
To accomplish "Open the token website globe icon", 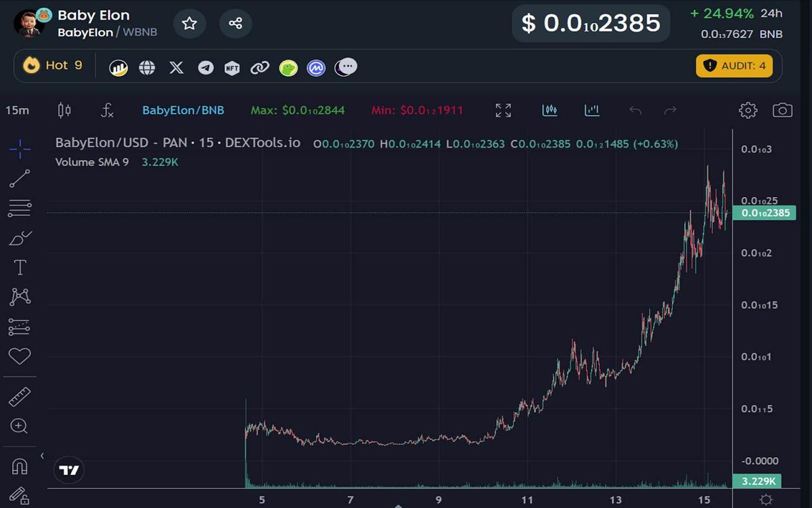I will click(147, 67).
